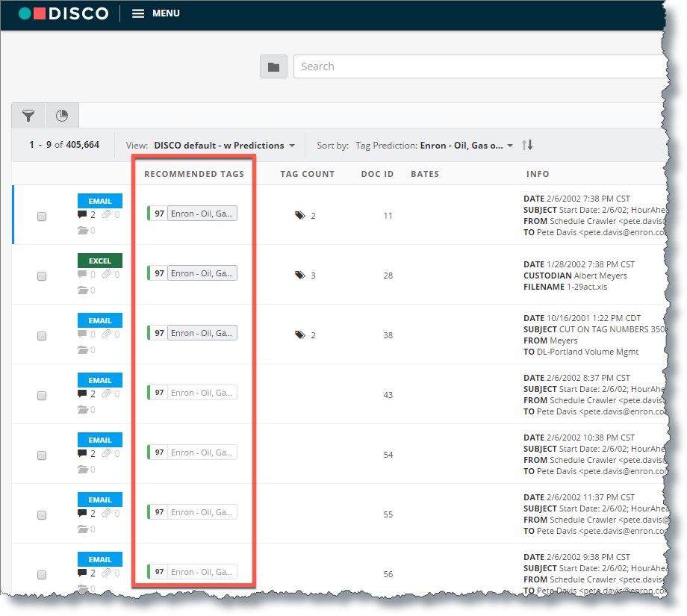Open the filter funnel tab

click(x=28, y=116)
